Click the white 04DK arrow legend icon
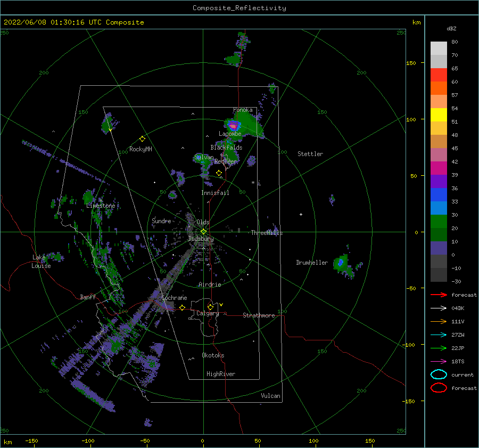479x448 pixels. [439, 308]
